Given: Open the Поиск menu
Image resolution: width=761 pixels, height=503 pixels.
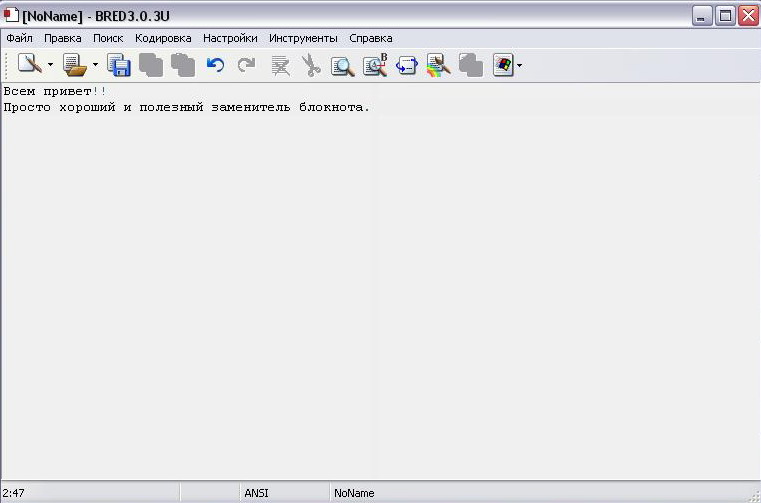Looking at the screenshot, I should tap(108, 38).
